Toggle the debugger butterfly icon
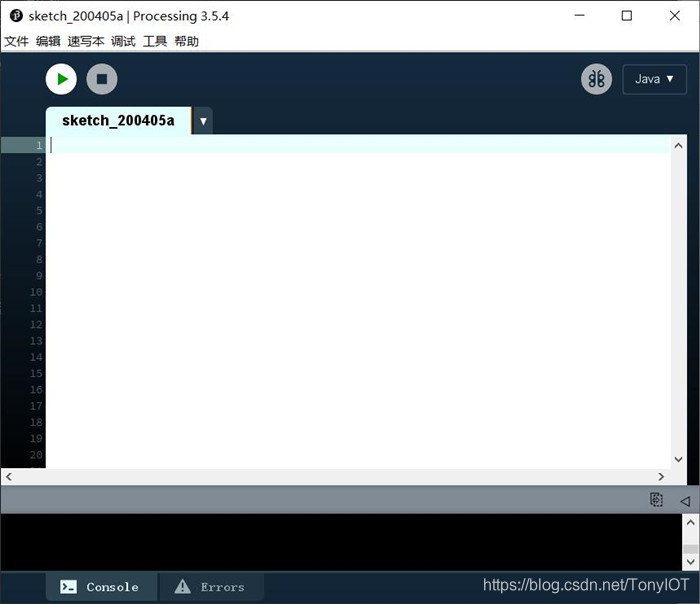The width and height of the screenshot is (700, 604). click(596, 79)
